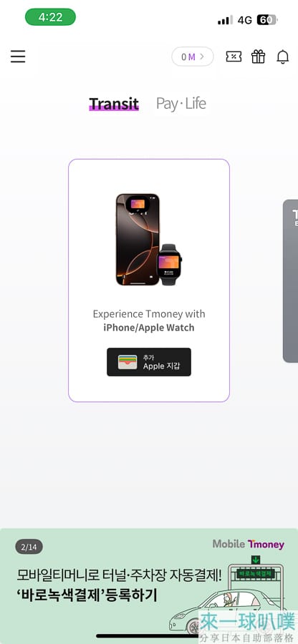Tap the chevron next to 0 M
This screenshot has height=644, width=298.
[202, 57]
